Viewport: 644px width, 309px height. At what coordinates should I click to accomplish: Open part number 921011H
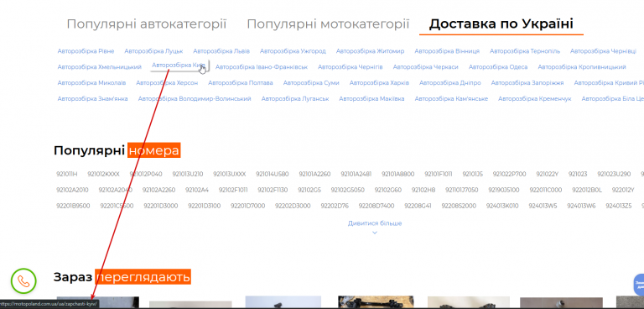(x=67, y=174)
